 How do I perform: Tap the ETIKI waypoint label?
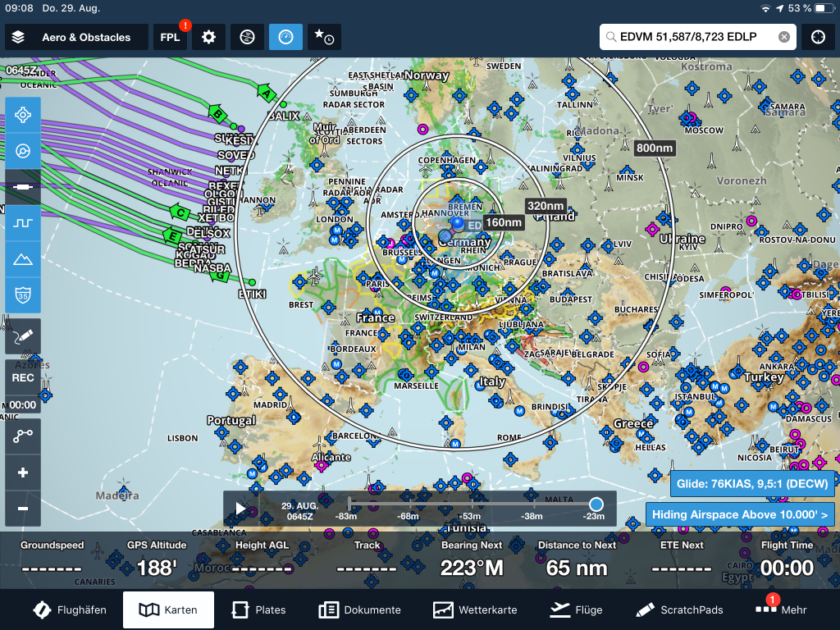pyautogui.click(x=252, y=294)
